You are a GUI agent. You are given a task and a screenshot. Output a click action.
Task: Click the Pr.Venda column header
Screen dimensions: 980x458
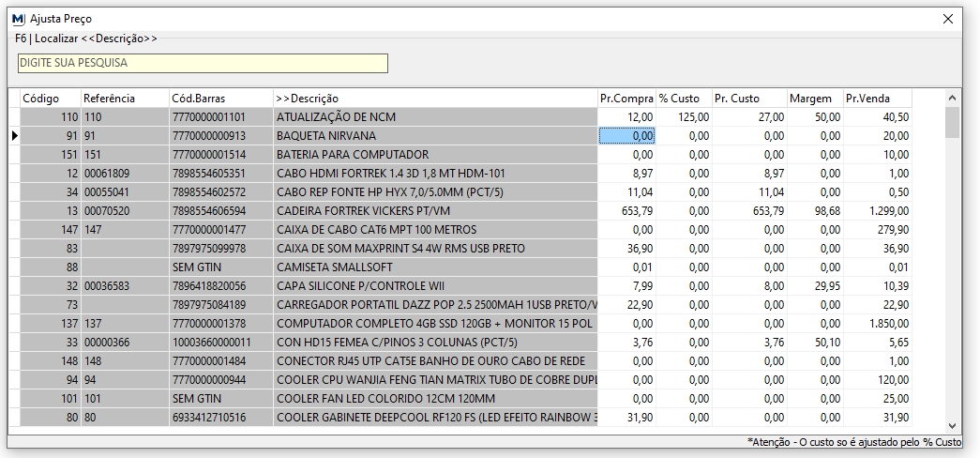pyautogui.click(x=867, y=99)
